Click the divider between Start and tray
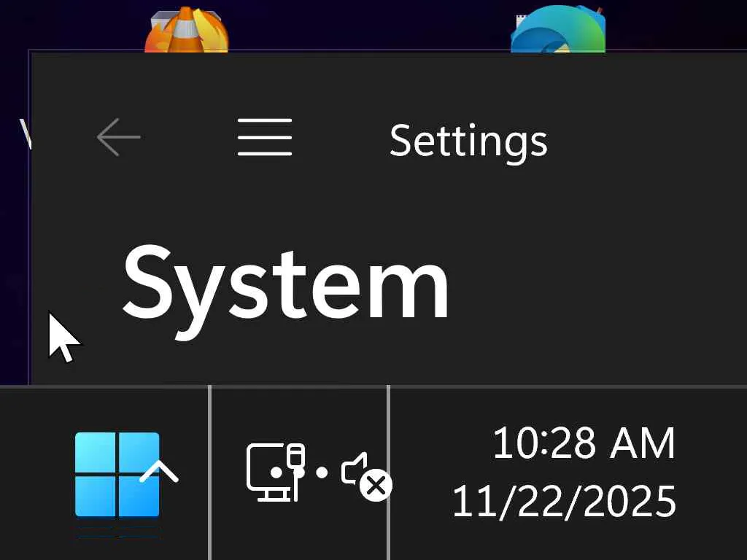747x560 pixels. tap(209, 472)
